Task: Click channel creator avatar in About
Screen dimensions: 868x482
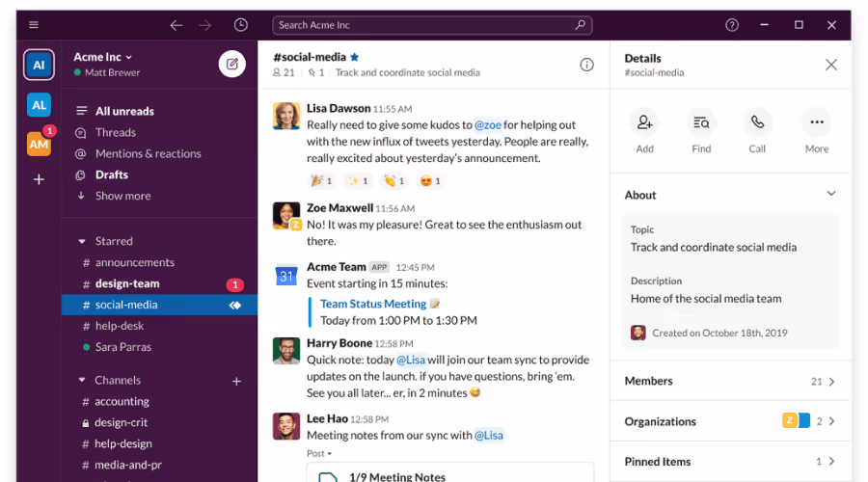Action: [638, 333]
